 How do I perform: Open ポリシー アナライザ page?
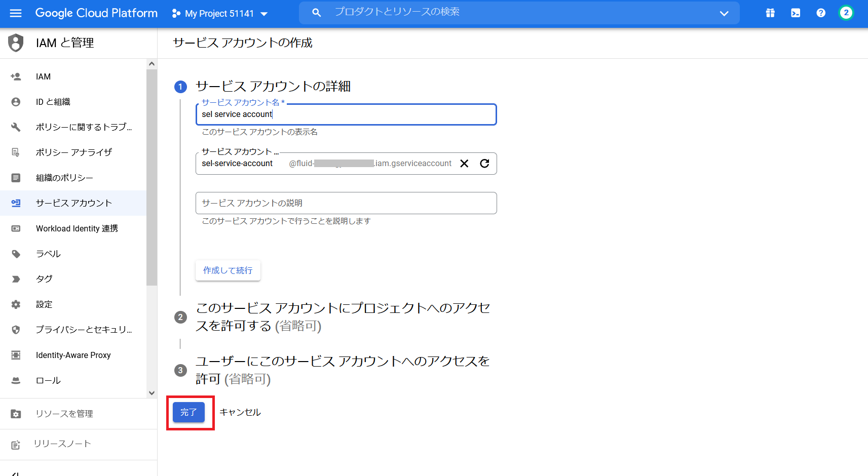pyautogui.click(x=73, y=152)
